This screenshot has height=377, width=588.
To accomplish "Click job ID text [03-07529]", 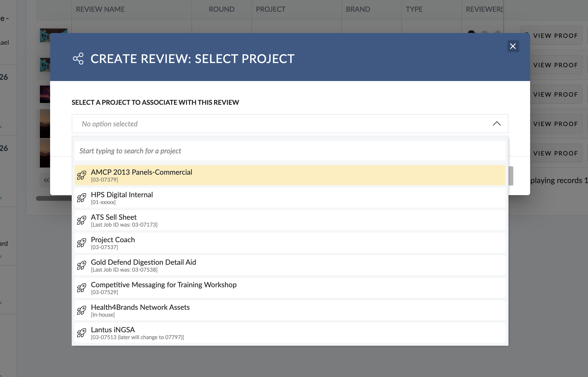I will tap(104, 292).
